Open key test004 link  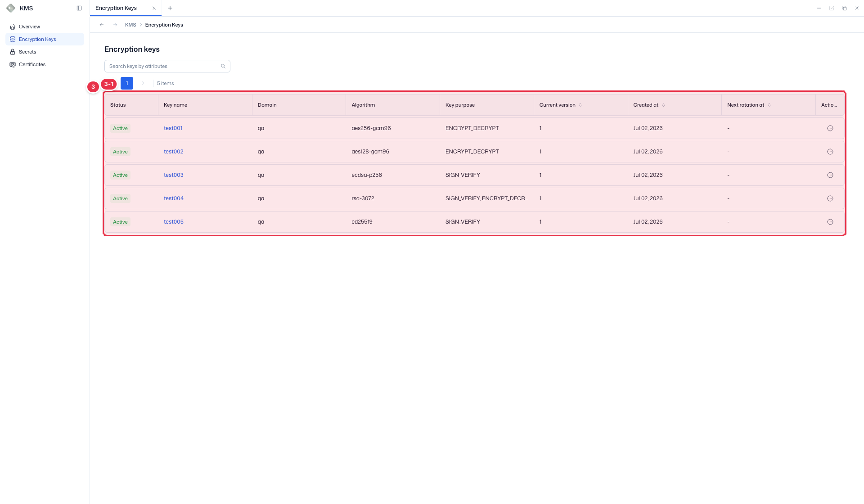174,198
